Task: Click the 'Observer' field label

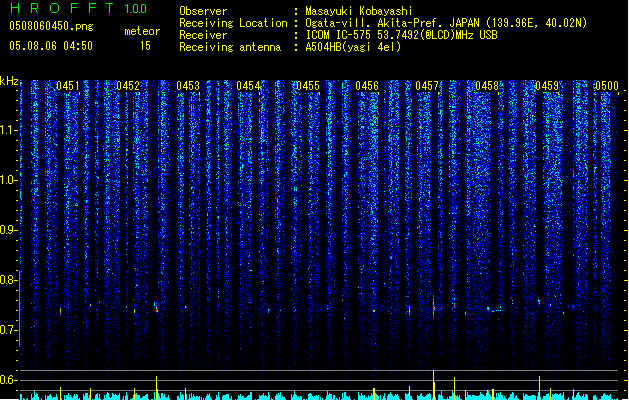Action: tap(203, 11)
